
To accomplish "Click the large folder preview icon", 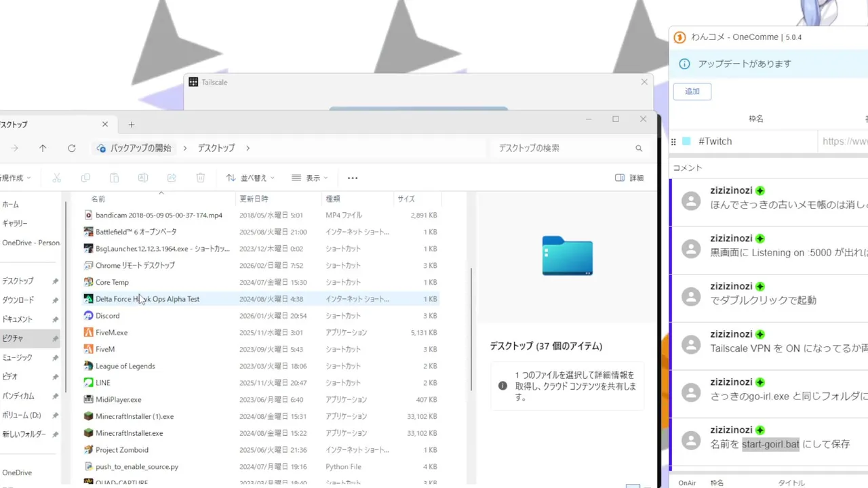I will click(568, 256).
